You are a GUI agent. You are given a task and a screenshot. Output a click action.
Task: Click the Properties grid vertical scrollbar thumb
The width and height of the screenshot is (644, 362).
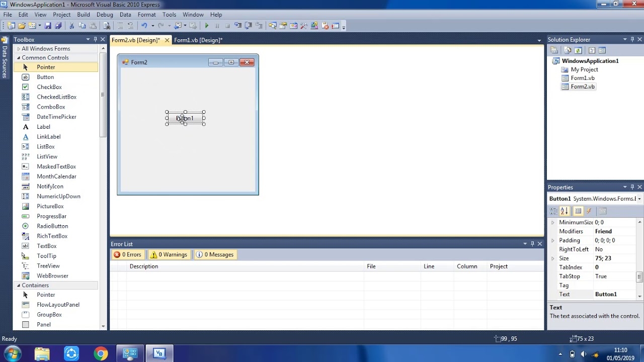pyautogui.click(x=639, y=277)
